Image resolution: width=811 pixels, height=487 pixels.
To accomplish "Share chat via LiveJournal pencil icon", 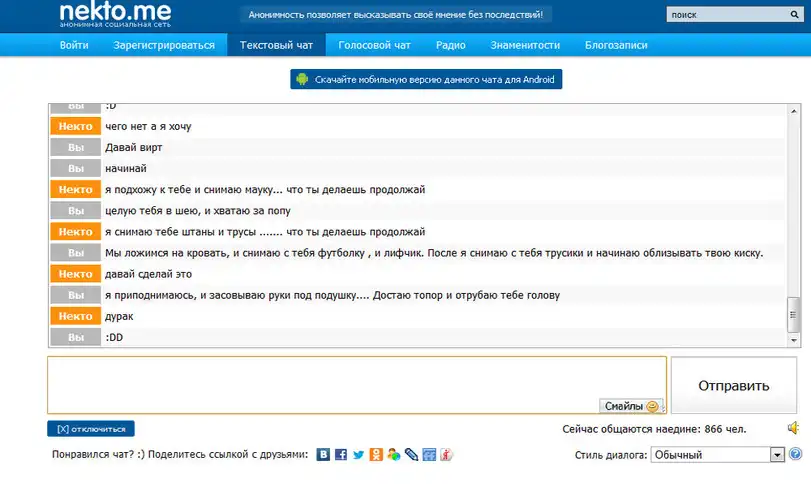I will click(411, 455).
